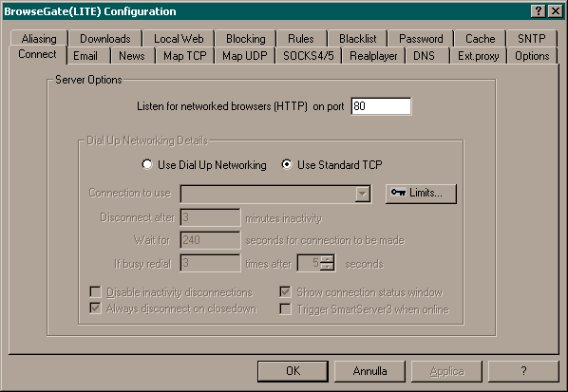The height and width of the screenshot is (392, 568).
Task: Open the Realplayer tab
Action: point(373,56)
